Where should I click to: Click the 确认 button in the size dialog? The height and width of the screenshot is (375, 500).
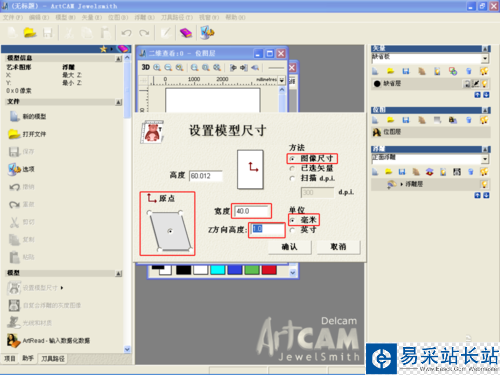point(290,247)
